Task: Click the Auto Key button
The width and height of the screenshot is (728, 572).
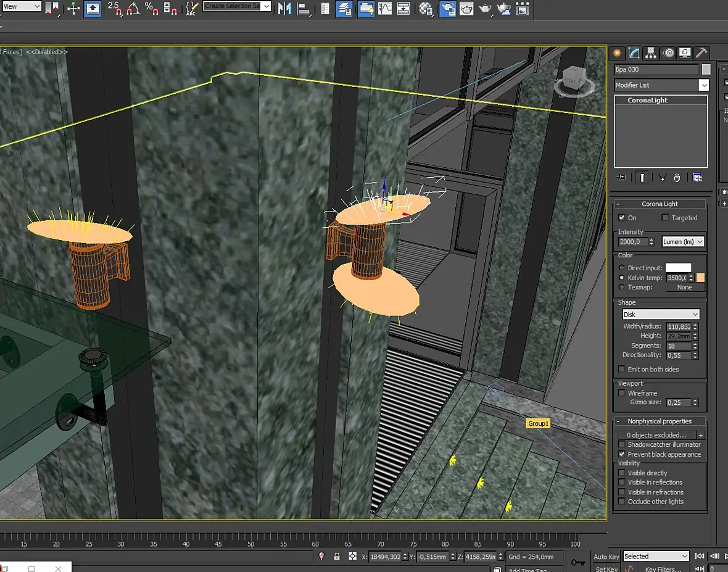Action: [x=606, y=557]
